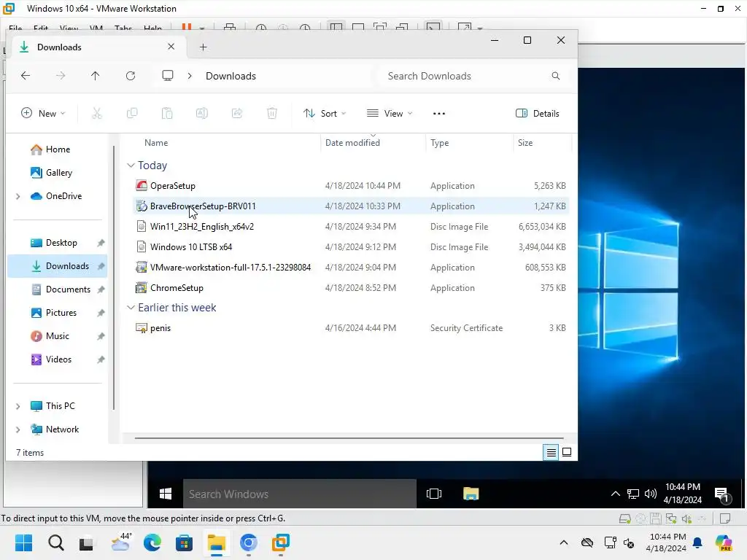
Task: Click the search magnifier in Search Downloads
Action: (x=555, y=76)
